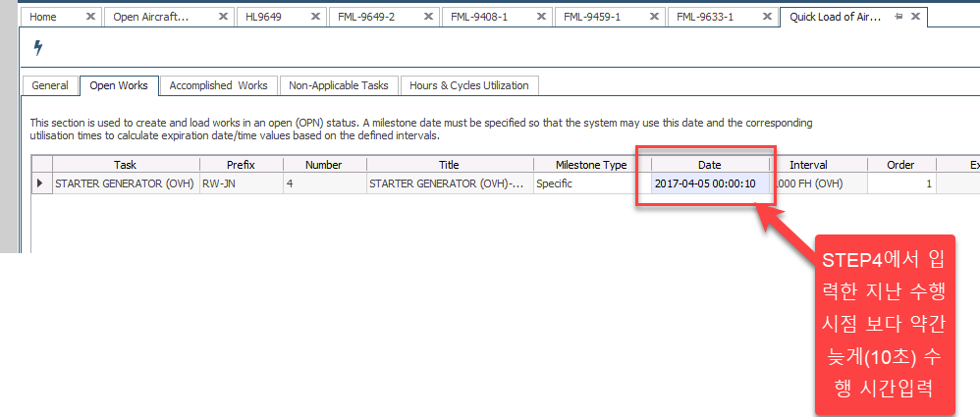Close the FML-9649-2 tab
This screenshot has width=980, height=417.
(x=429, y=17)
